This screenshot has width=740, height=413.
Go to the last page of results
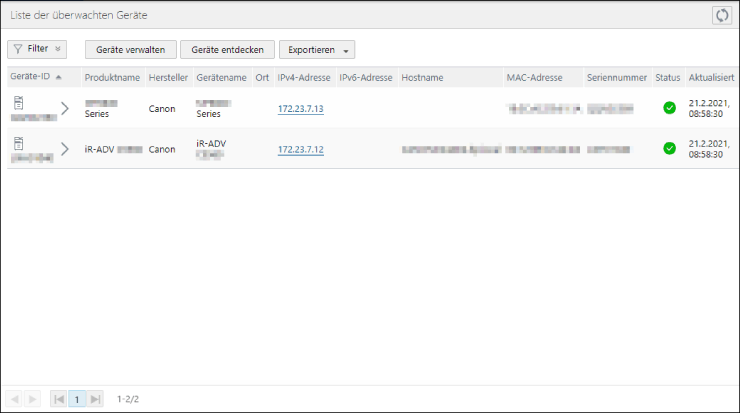95,399
